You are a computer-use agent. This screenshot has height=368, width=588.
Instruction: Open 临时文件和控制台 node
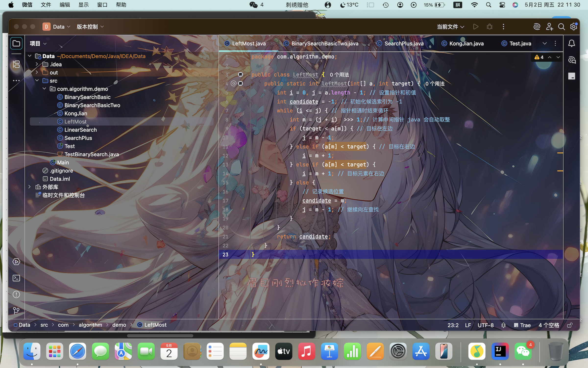(x=63, y=195)
